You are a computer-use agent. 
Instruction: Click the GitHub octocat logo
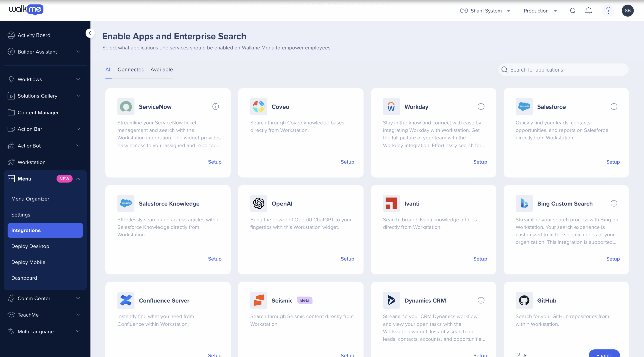tap(524, 300)
